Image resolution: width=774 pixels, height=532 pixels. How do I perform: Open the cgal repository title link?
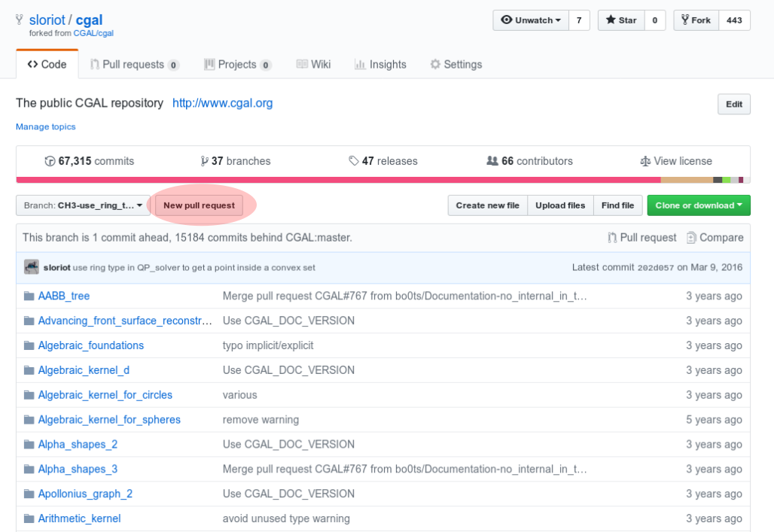click(x=89, y=20)
